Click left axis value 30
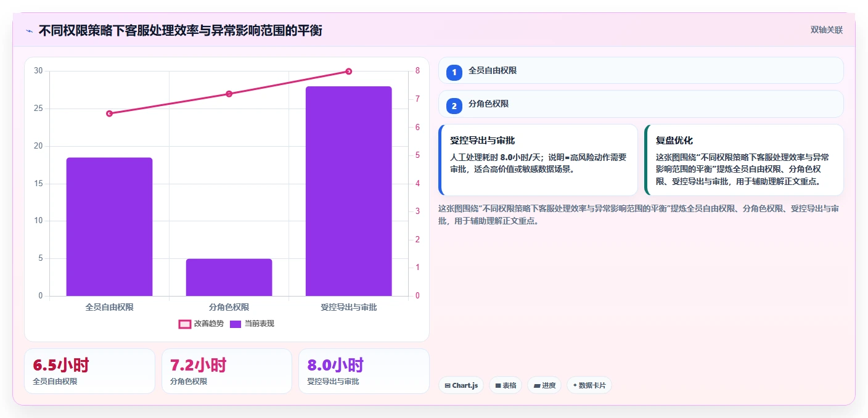This screenshot has height=418, width=868. (x=38, y=71)
